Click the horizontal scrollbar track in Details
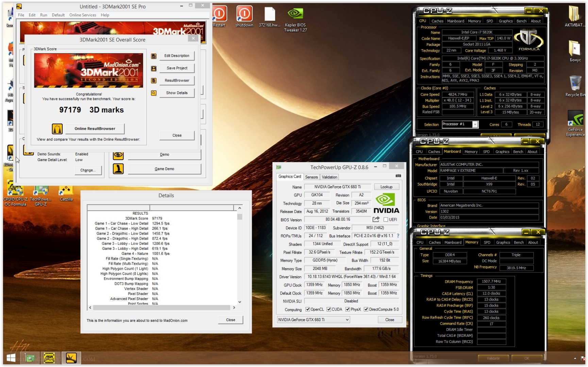Image resolution: width=588 pixels, height=367 pixels. click(x=162, y=308)
